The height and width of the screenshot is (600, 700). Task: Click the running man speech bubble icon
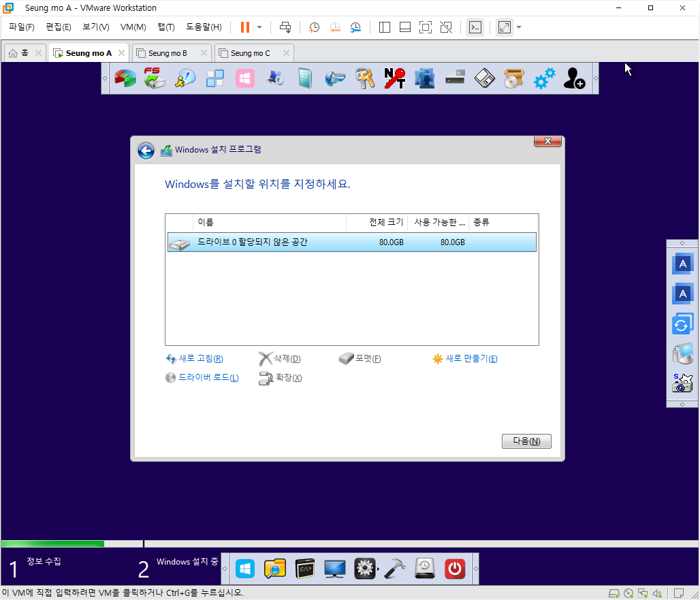[185, 78]
